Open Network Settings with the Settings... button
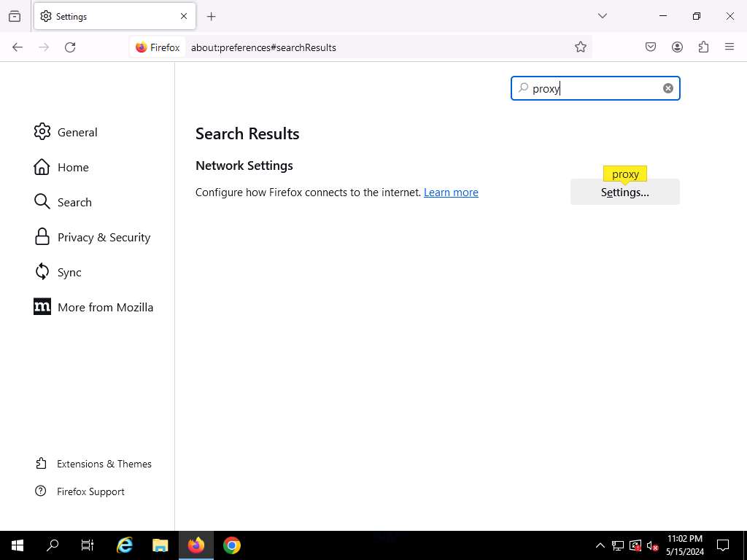Viewport: 747px width, 560px height. [x=624, y=192]
